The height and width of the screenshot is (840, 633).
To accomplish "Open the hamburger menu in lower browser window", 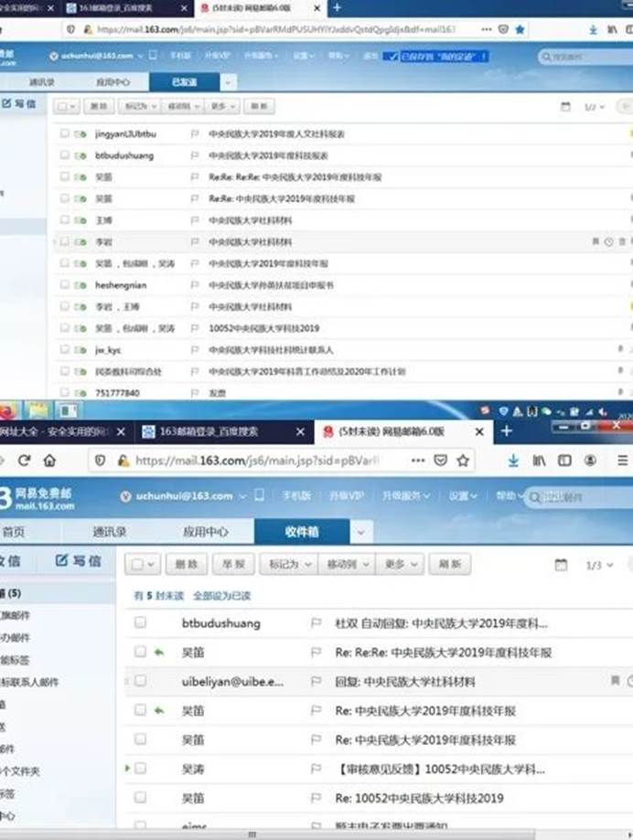I will coord(622,460).
